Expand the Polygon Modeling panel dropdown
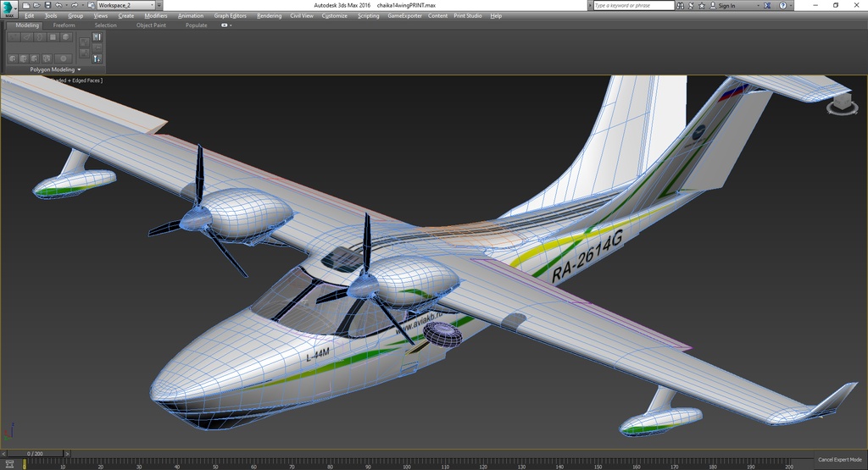Viewport: 868px width, 470px height. click(56, 69)
